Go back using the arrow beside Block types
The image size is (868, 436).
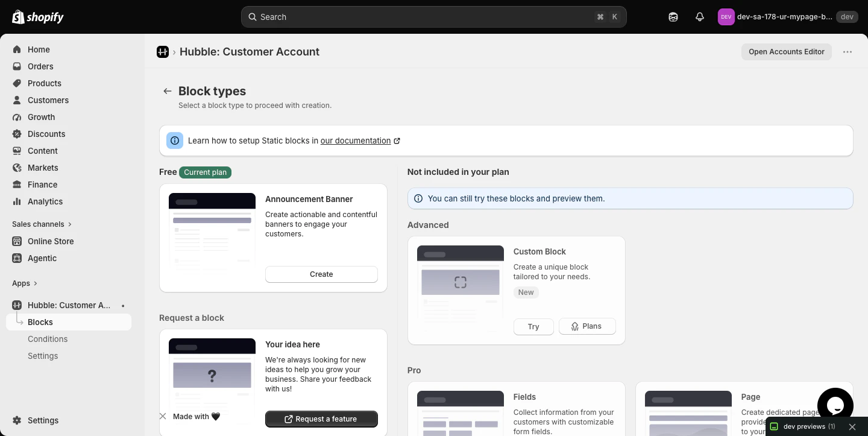[168, 91]
